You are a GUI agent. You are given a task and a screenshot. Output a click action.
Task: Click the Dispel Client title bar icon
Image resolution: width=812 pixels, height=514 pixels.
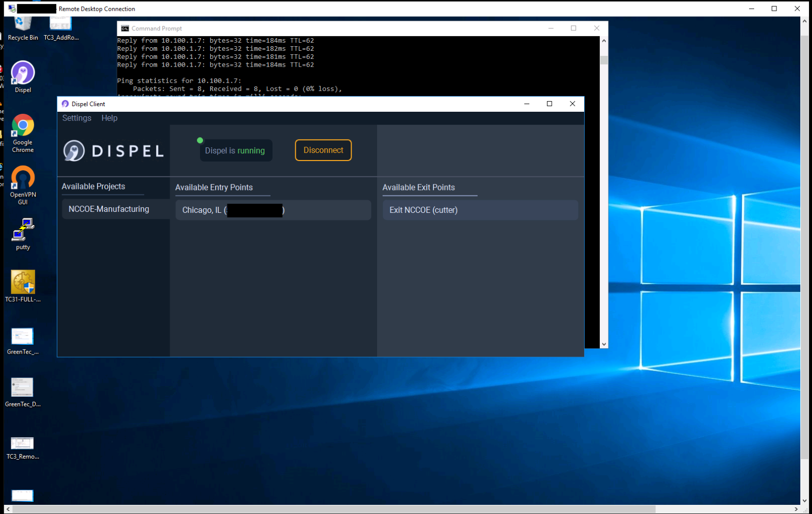click(65, 104)
